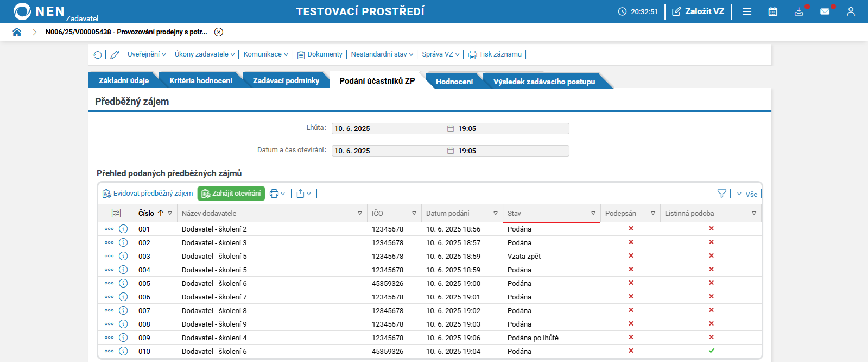Click the table filter funnel icon
Image resolution: width=868 pixels, height=362 pixels.
722,194
